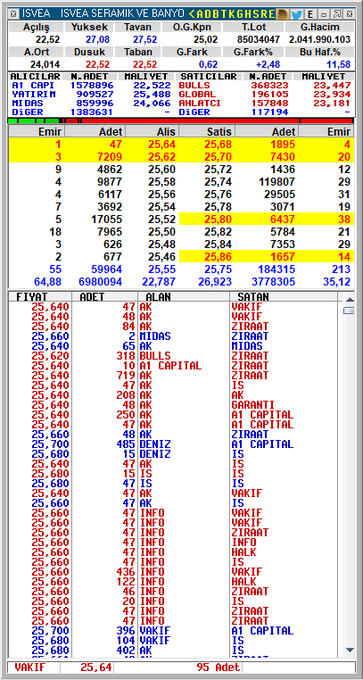Select the yellow 'B' shortcut letter
Screen dimensions: 363x680
point(217,14)
